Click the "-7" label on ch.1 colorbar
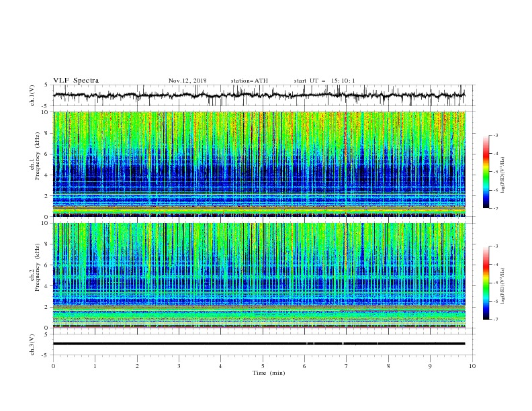 (496, 208)
